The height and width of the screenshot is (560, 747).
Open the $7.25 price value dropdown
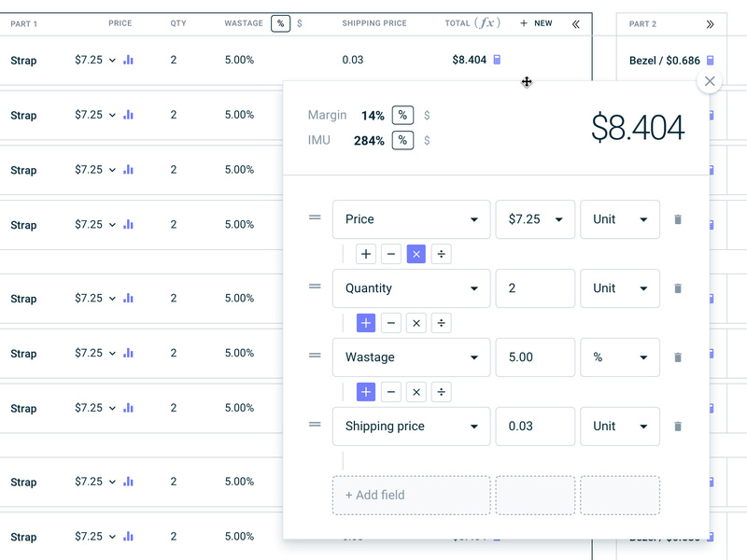coord(535,219)
